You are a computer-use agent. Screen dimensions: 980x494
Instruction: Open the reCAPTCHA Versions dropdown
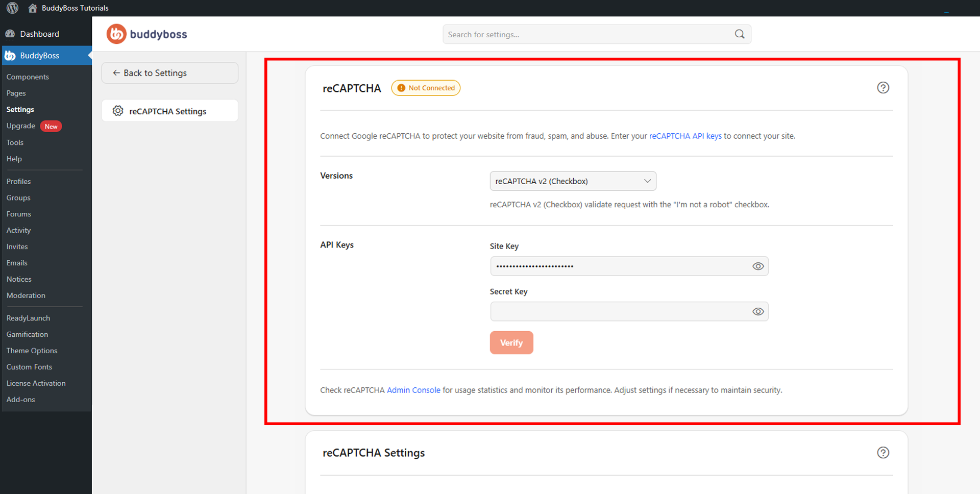pos(573,181)
